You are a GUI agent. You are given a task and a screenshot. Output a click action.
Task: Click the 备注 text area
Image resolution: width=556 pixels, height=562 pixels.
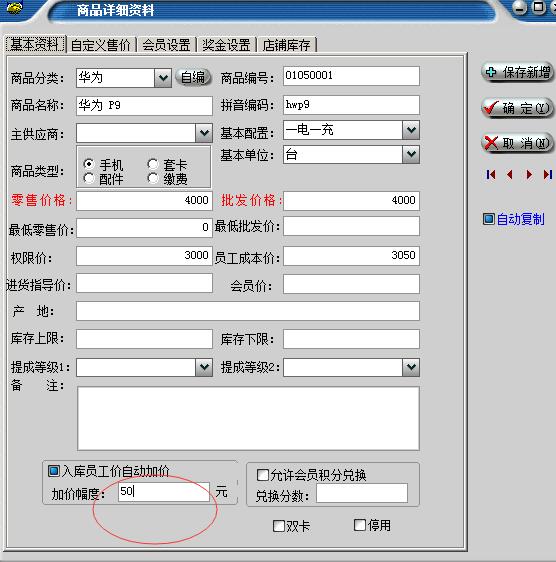pyautogui.click(x=248, y=418)
